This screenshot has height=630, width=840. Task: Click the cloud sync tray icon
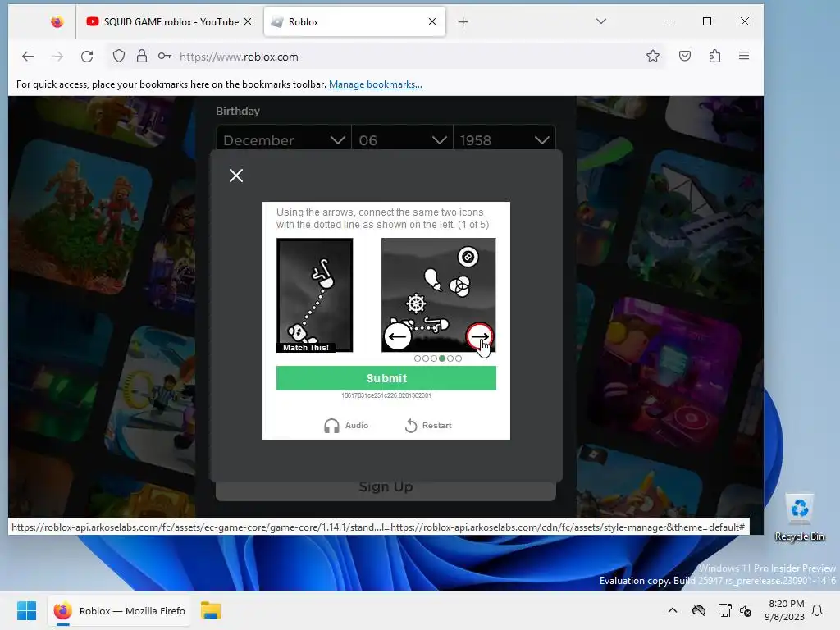pos(699,610)
